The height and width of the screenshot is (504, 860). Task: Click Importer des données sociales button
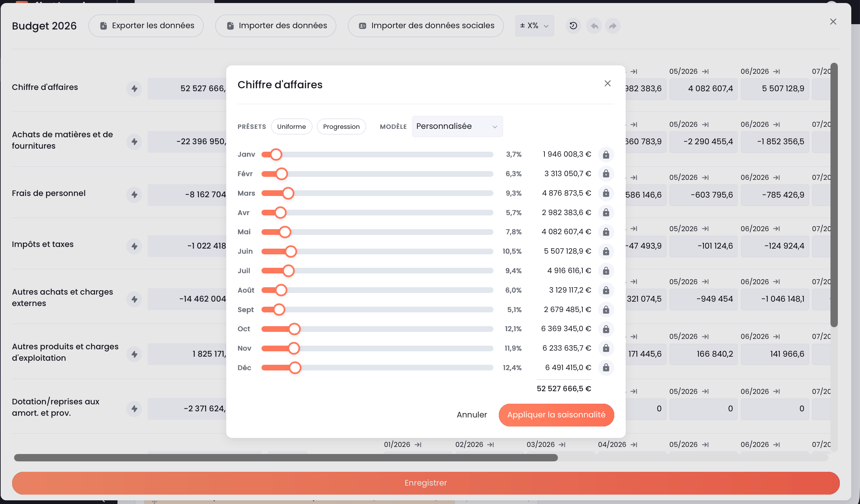pyautogui.click(x=426, y=26)
